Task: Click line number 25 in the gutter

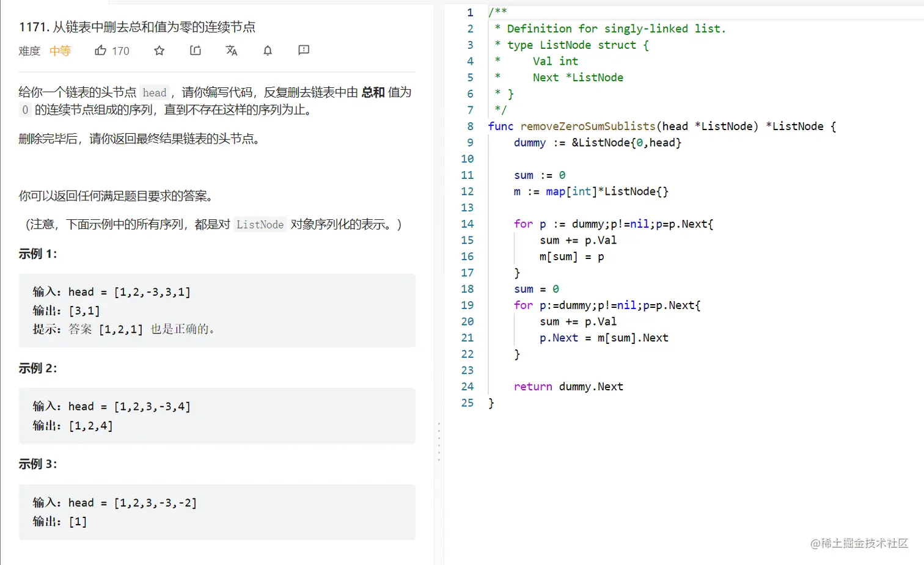Action: click(468, 403)
